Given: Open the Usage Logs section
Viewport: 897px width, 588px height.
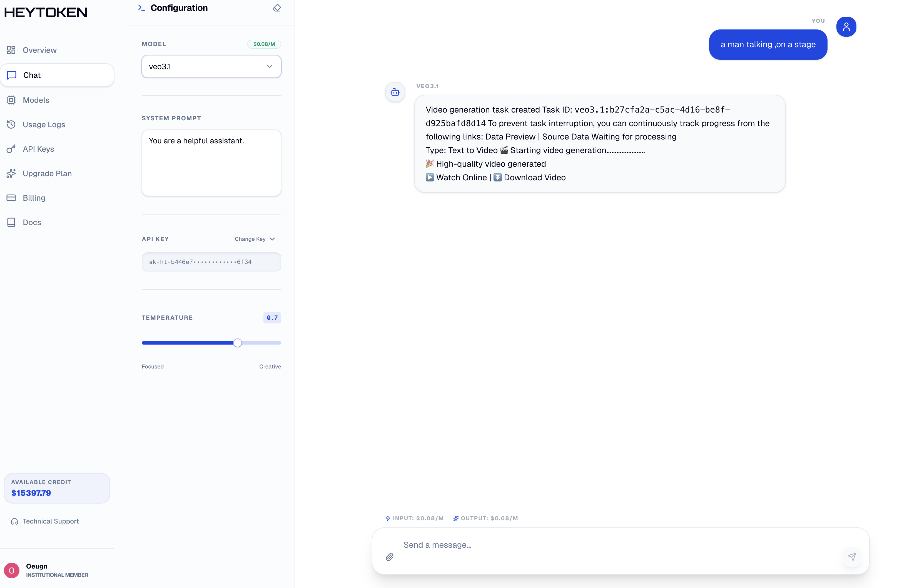Looking at the screenshot, I should click(x=44, y=124).
